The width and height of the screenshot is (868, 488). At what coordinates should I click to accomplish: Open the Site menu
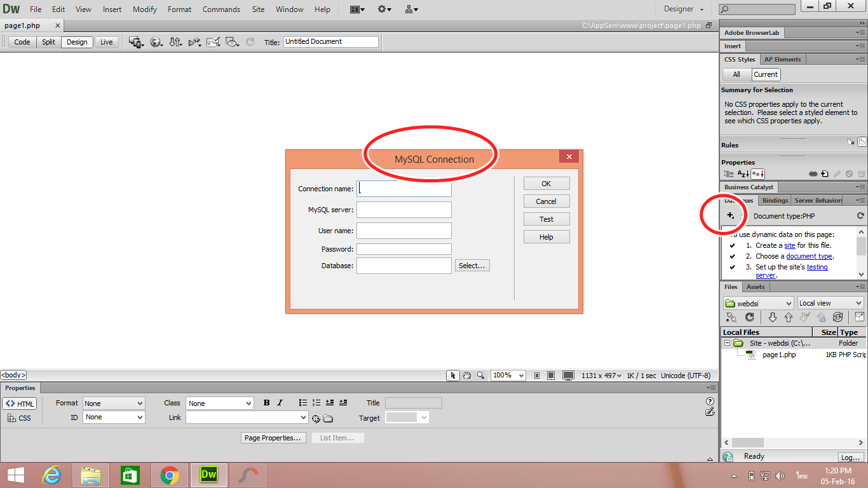258,9
